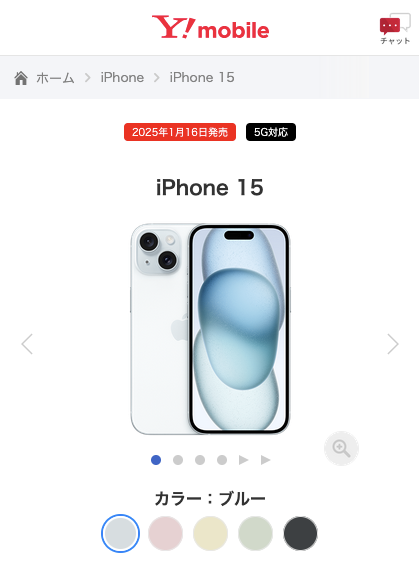Show the previous product image arrow

pos(27,344)
